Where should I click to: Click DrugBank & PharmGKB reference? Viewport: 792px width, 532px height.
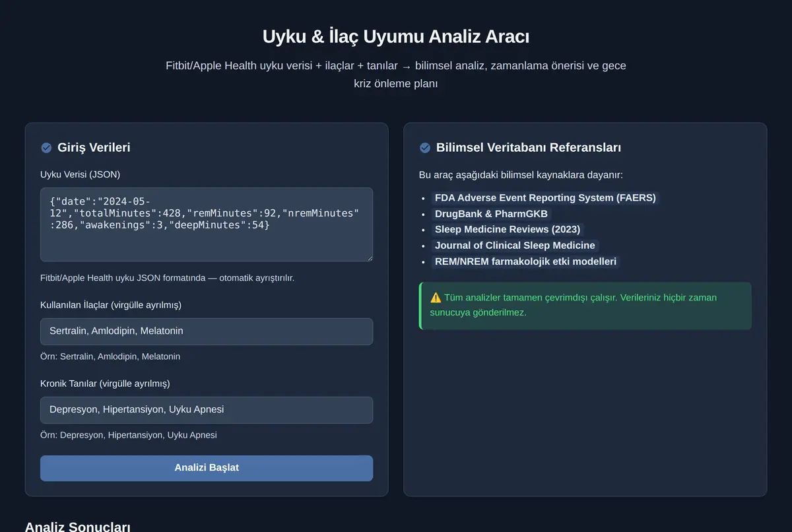pos(491,214)
